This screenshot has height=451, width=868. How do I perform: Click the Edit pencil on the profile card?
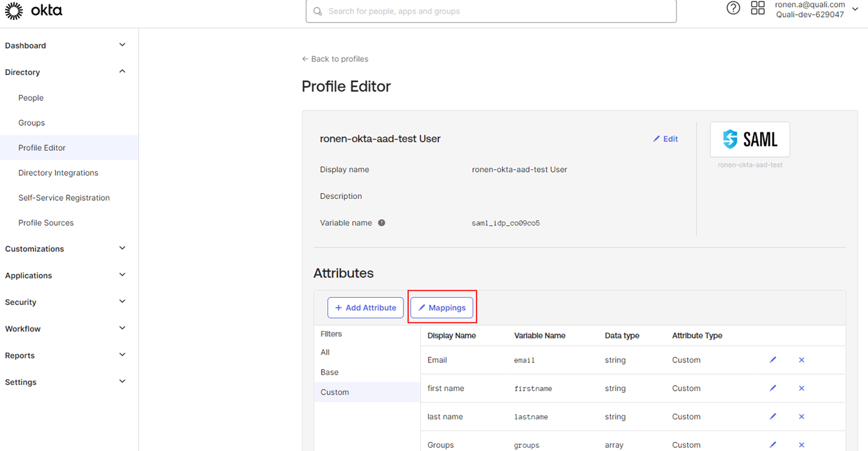point(665,138)
